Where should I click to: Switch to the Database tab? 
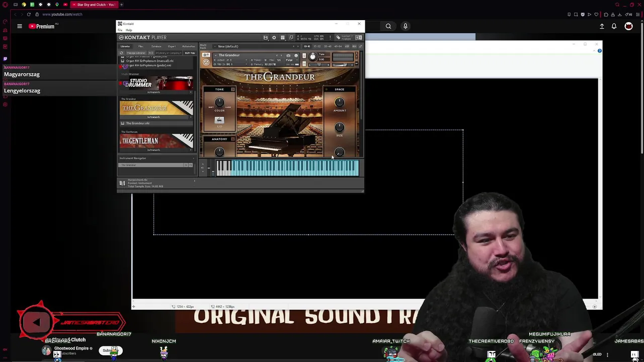coord(156,46)
